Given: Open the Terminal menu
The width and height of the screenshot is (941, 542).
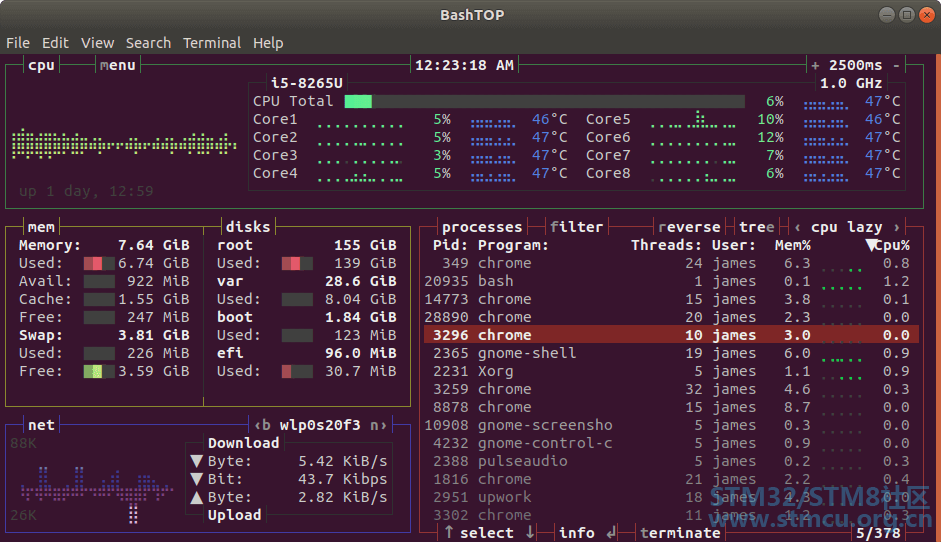Looking at the screenshot, I should (x=212, y=43).
